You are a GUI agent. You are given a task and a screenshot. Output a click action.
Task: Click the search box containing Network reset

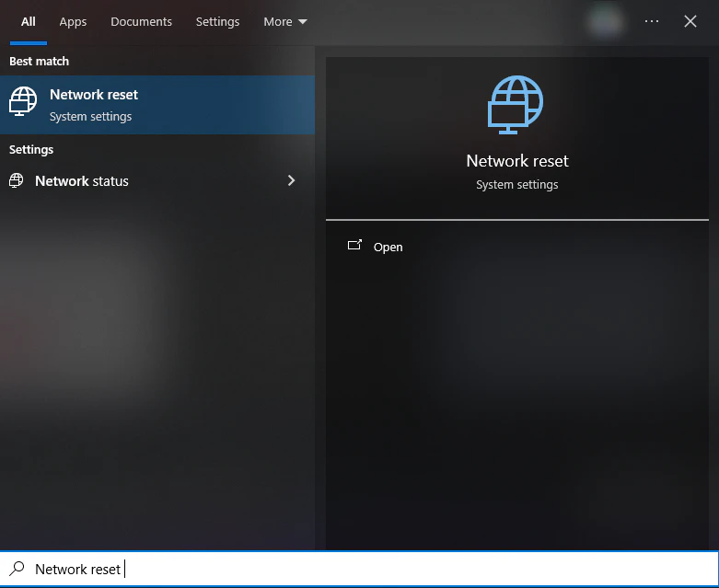point(359,569)
